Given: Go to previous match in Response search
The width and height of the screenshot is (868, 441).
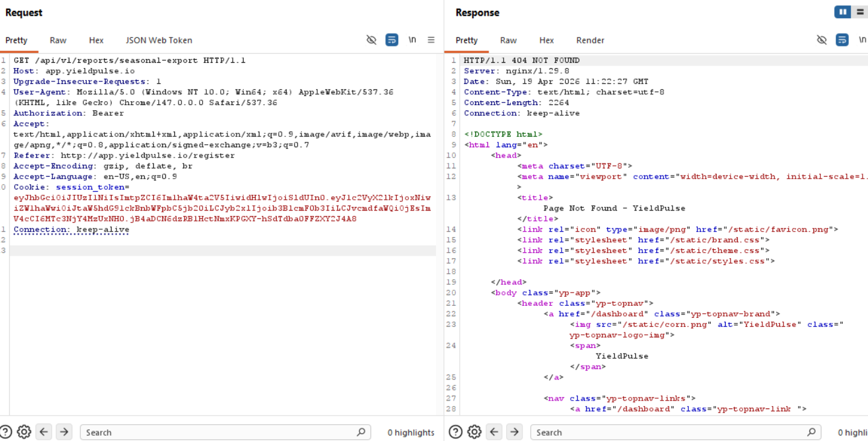Looking at the screenshot, I should (494, 432).
